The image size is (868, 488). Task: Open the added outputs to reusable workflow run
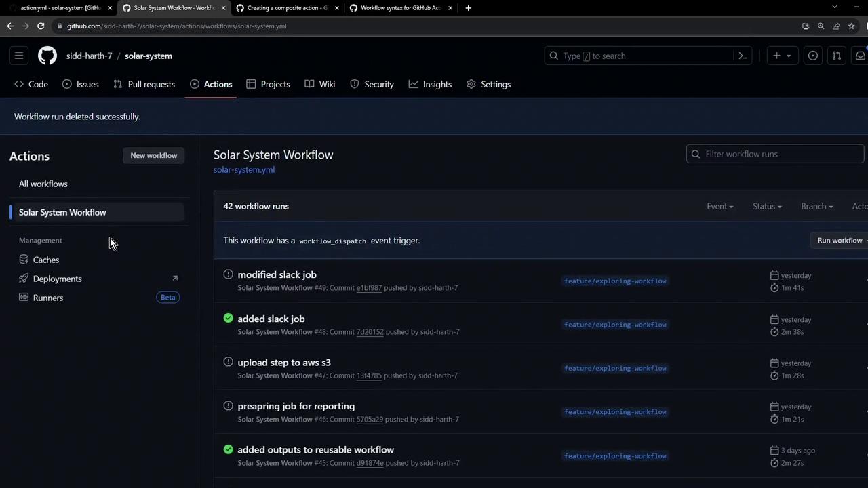(x=316, y=449)
